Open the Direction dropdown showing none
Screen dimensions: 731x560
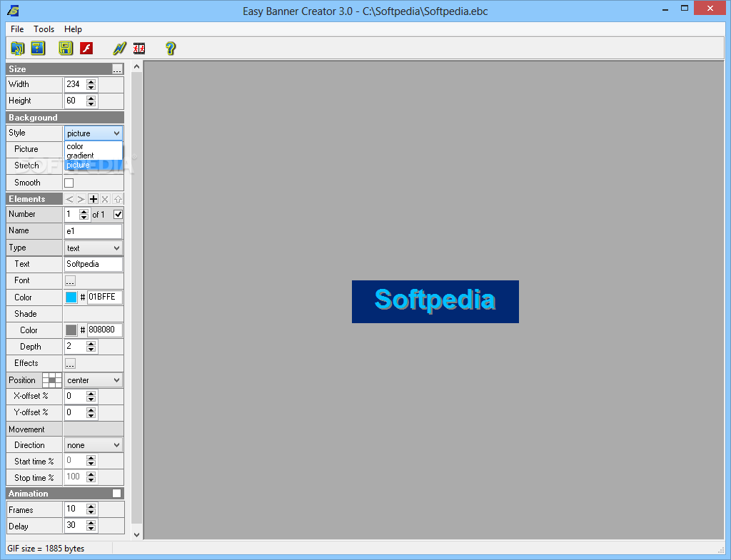coord(94,445)
